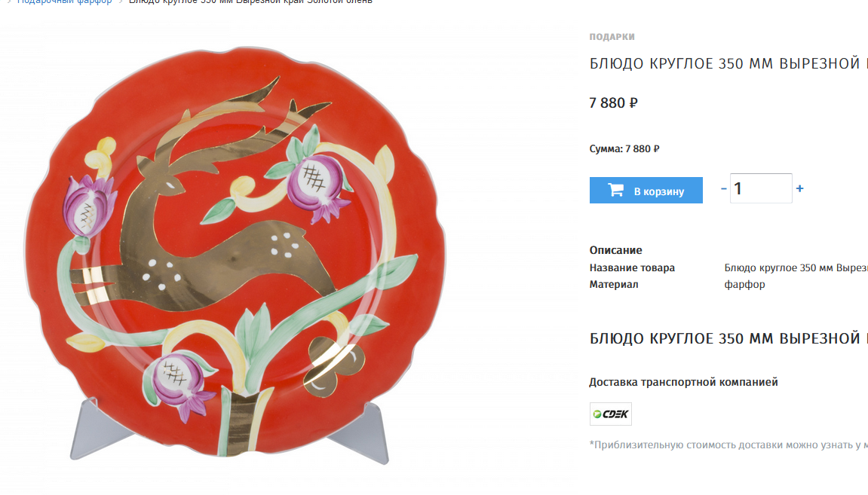Click the Доставка транспортной компанией heading
This screenshot has width=868, height=495.
[x=683, y=382]
